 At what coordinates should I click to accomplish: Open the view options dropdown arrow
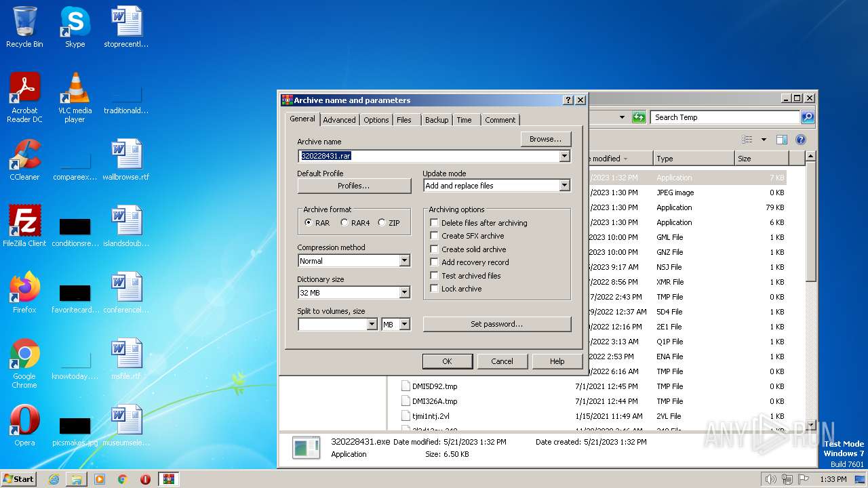pos(764,140)
